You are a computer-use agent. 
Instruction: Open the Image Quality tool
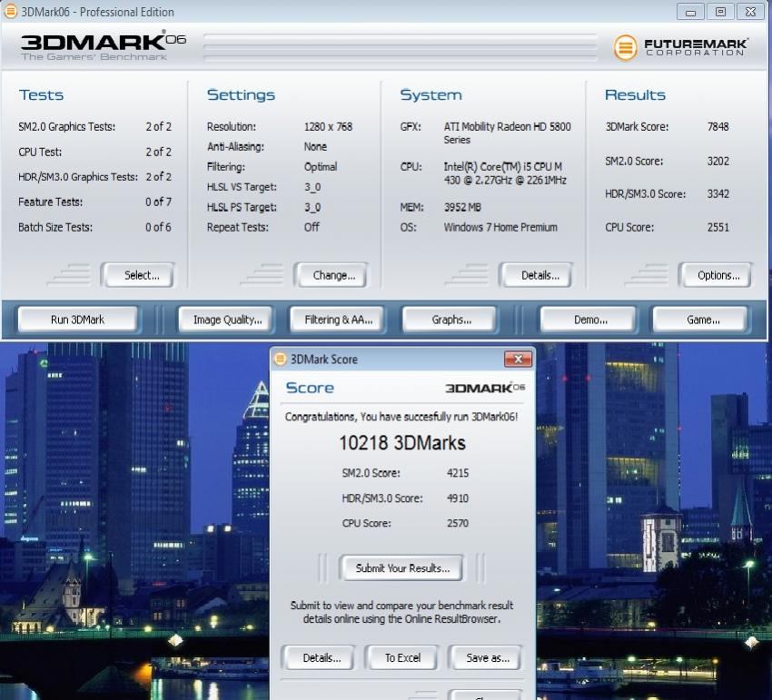click(x=227, y=320)
